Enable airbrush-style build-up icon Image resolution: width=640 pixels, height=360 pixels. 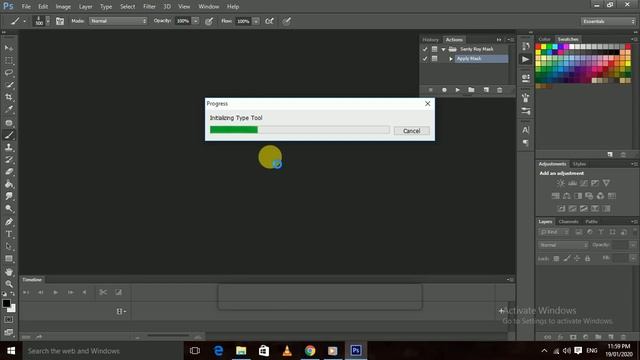(269, 21)
